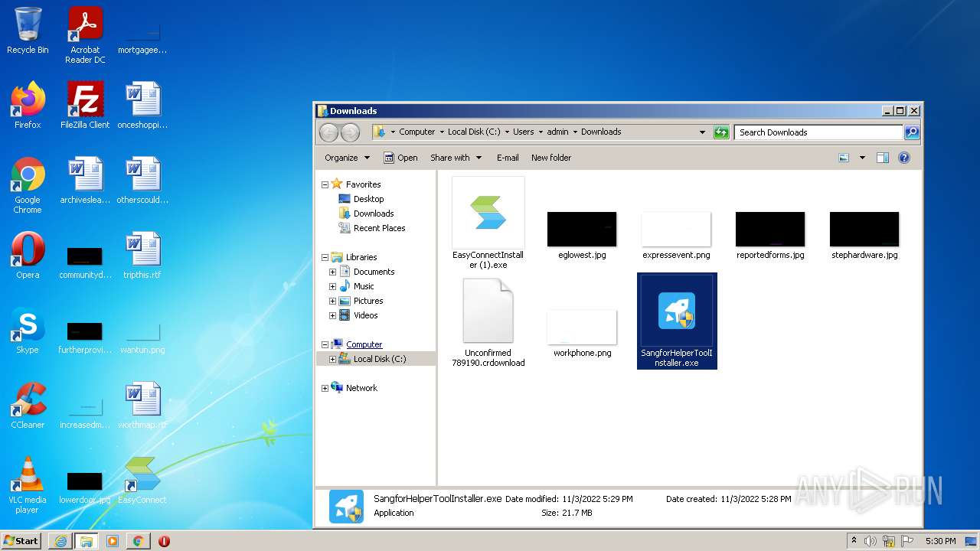Click the search magnifier icon
980x551 pixels.
[x=911, y=132]
